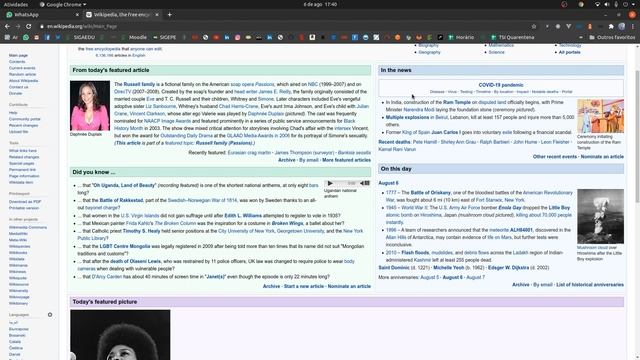
Task: Open the LGBT Centre Mongolia link
Action: click(125, 247)
